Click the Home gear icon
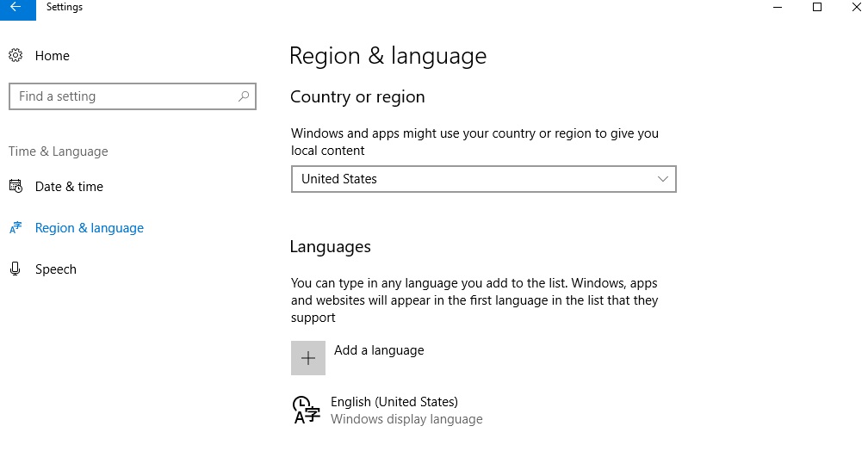This screenshot has height=451, width=868. (x=15, y=56)
